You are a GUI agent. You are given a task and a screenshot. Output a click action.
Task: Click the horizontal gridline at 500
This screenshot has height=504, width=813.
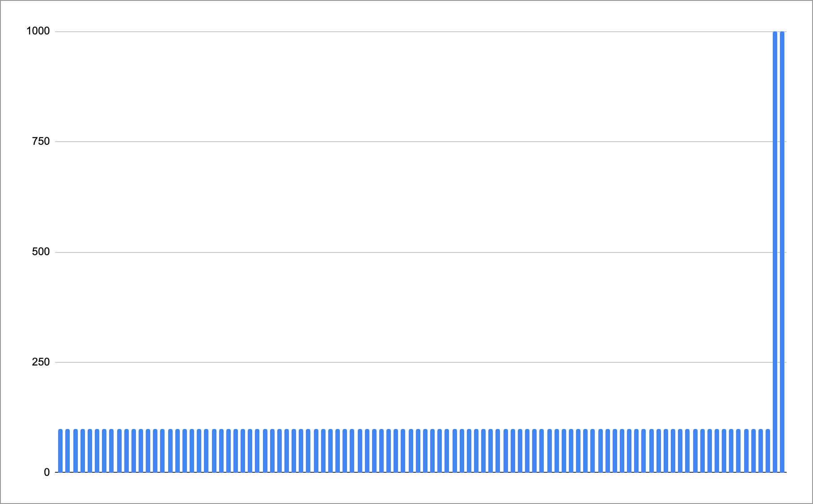pos(402,252)
